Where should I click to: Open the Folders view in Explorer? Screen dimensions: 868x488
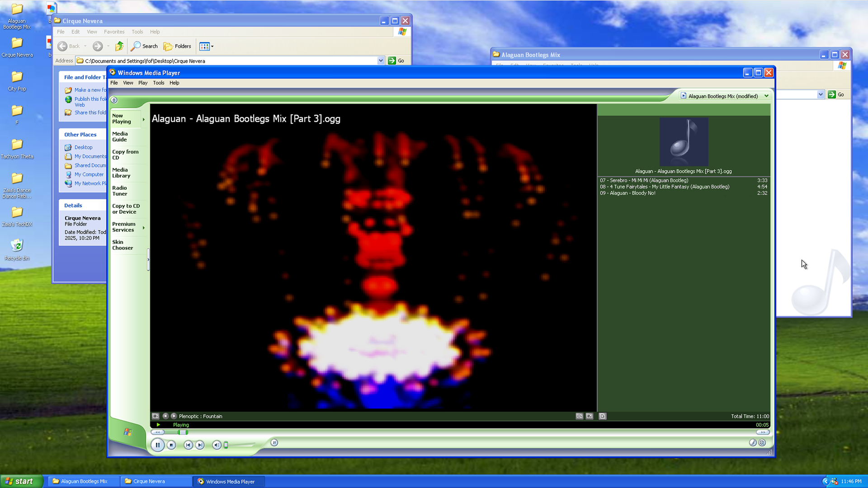(177, 46)
